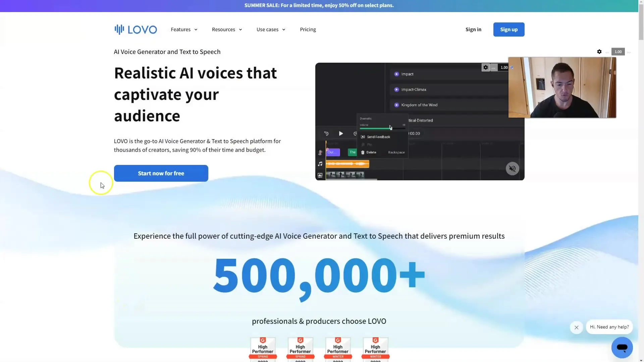
Task: Click the Sign in link
Action: point(473,29)
